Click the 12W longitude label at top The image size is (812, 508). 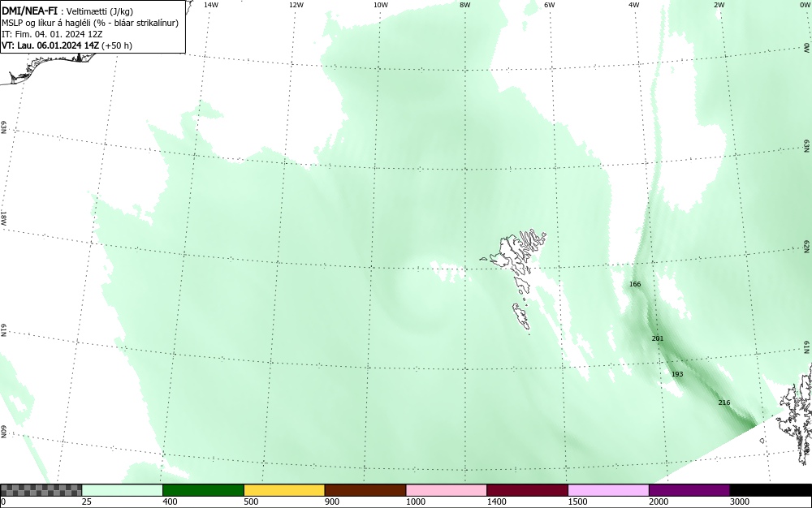(x=296, y=5)
